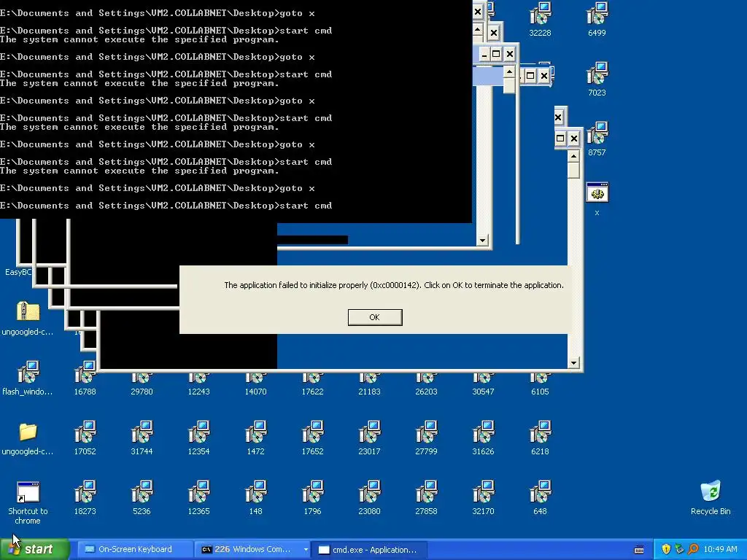Select the desktop icon labeled 23017
This screenshot has height=560, width=747.
(x=369, y=437)
